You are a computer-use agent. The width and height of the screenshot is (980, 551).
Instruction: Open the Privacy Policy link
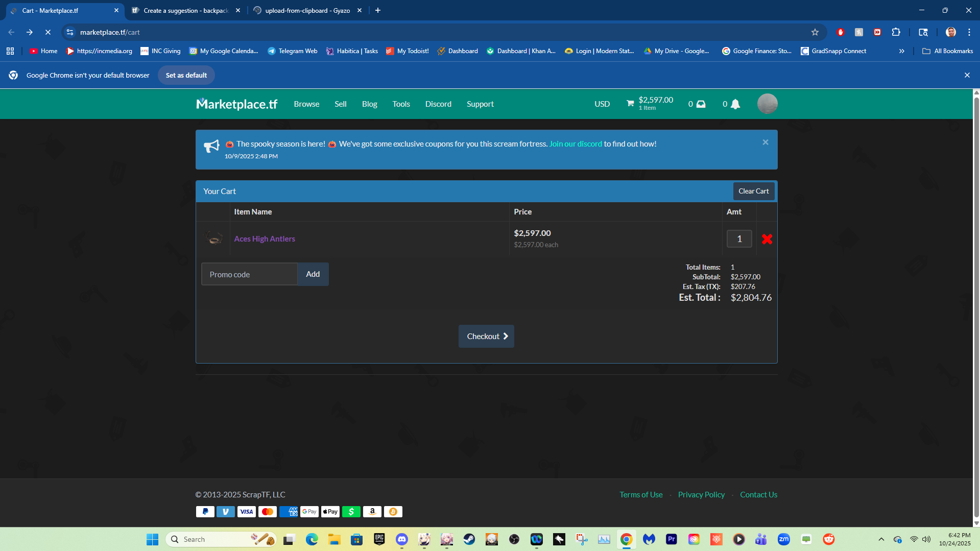[x=701, y=495]
